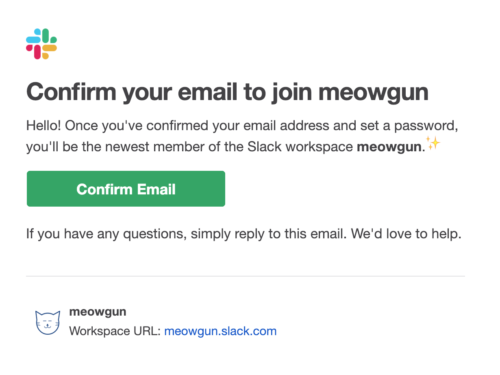Click the 'simply reply to this email' text

click(269, 234)
